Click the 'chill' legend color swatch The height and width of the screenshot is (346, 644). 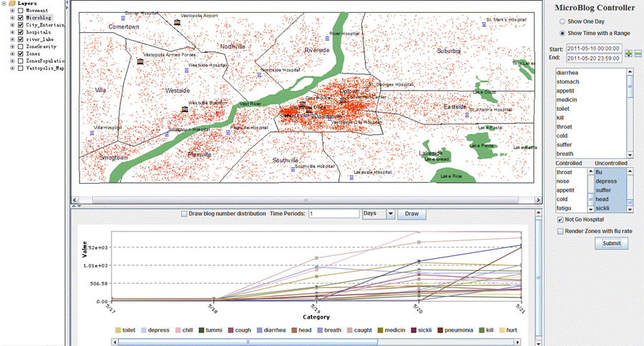(x=178, y=330)
